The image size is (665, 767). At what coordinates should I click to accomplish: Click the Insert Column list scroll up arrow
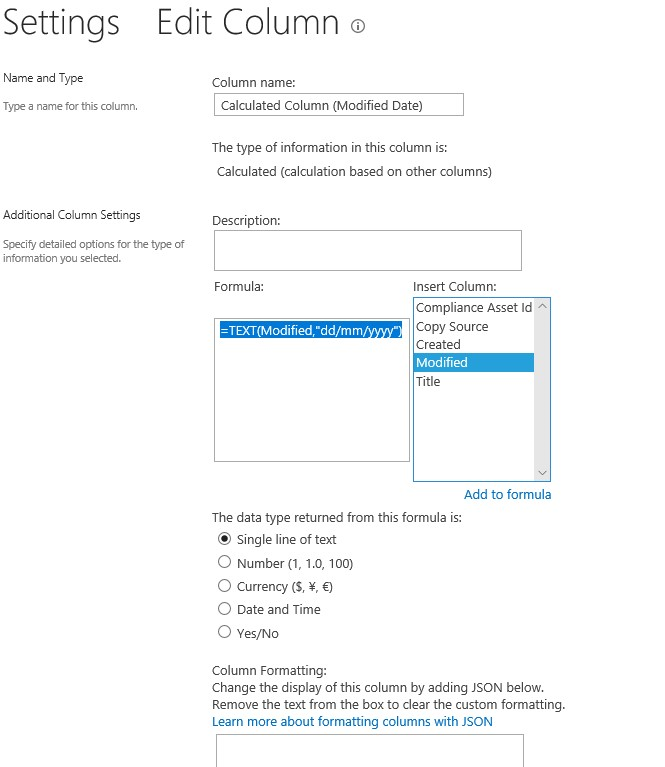(x=542, y=306)
